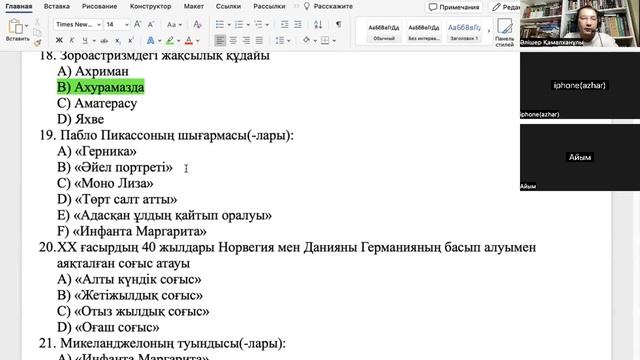Screen dimensions: 640x360
Task: Toggle underline (Ч) formatting
Action: [x=84, y=40]
